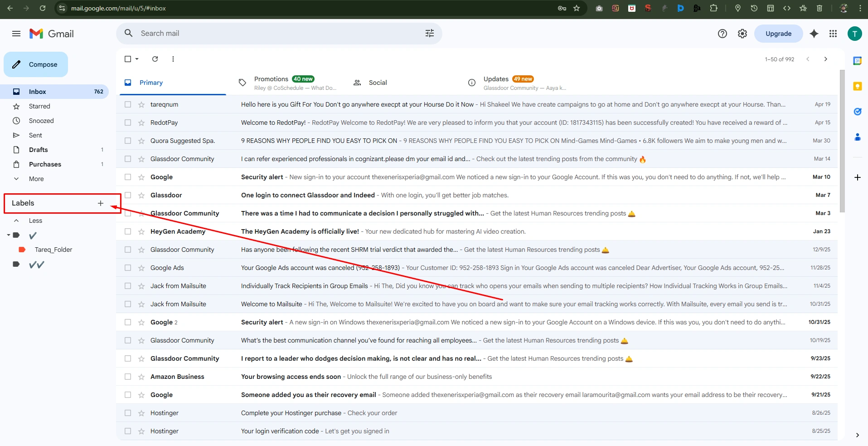Screen dimensions: 868x446
Task: Expand More in the left sidebar
Action: [x=36, y=179]
